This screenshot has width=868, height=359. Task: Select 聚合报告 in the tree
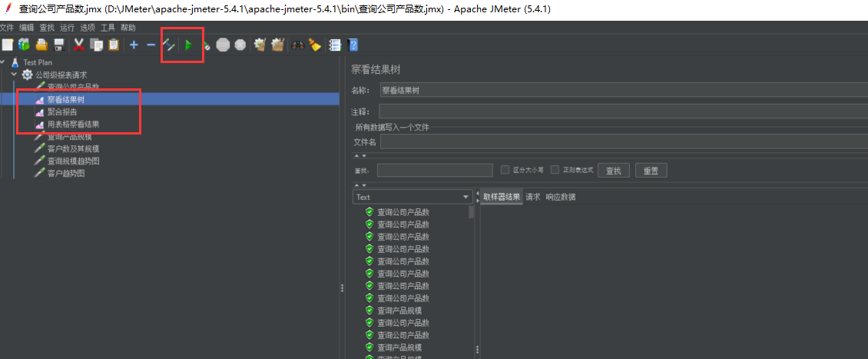coord(62,111)
